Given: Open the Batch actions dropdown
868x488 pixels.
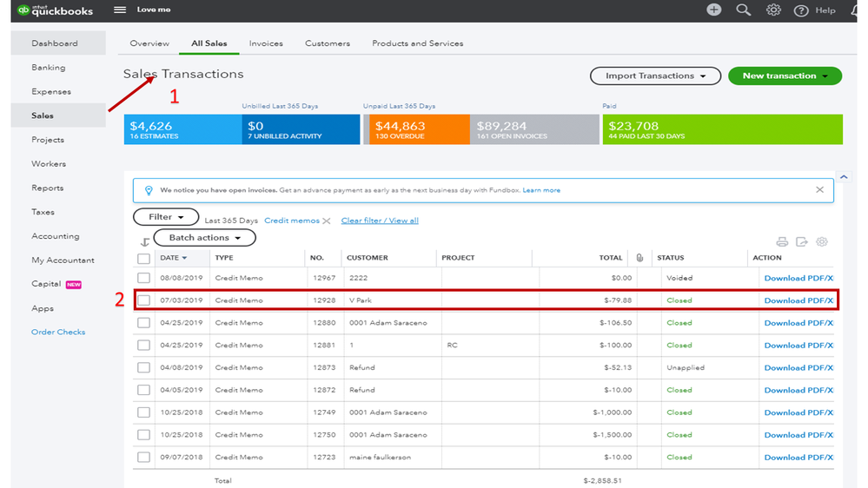Looking at the screenshot, I should point(204,237).
